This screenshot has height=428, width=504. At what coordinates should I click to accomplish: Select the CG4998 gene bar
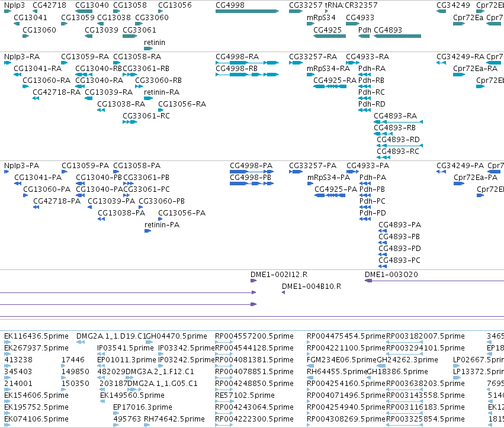pyautogui.click(x=247, y=11)
